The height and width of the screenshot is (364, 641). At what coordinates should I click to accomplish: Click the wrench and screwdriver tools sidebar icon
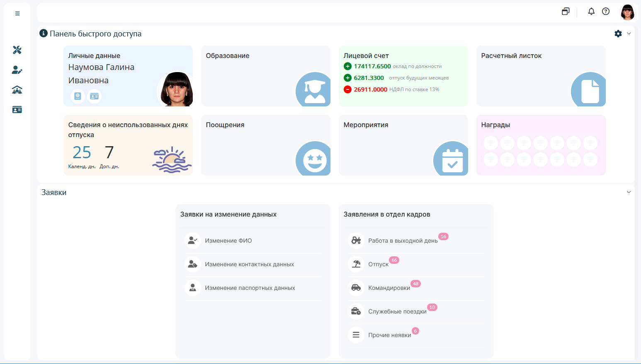17,50
